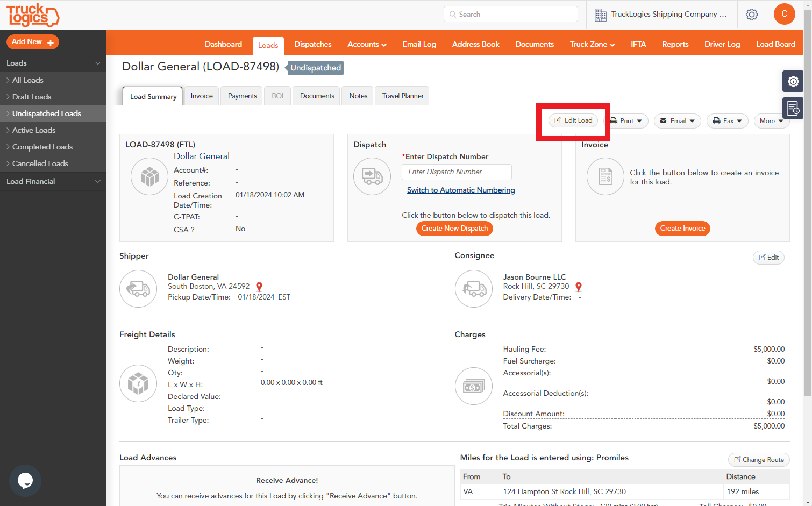The width and height of the screenshot is (812, 506).
Task: Click the consignee's red map pin icon
Action: click(579, 287)
